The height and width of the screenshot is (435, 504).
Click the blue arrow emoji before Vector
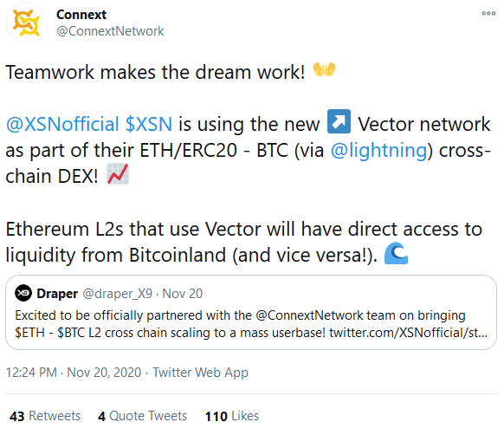tap(339, 121)
